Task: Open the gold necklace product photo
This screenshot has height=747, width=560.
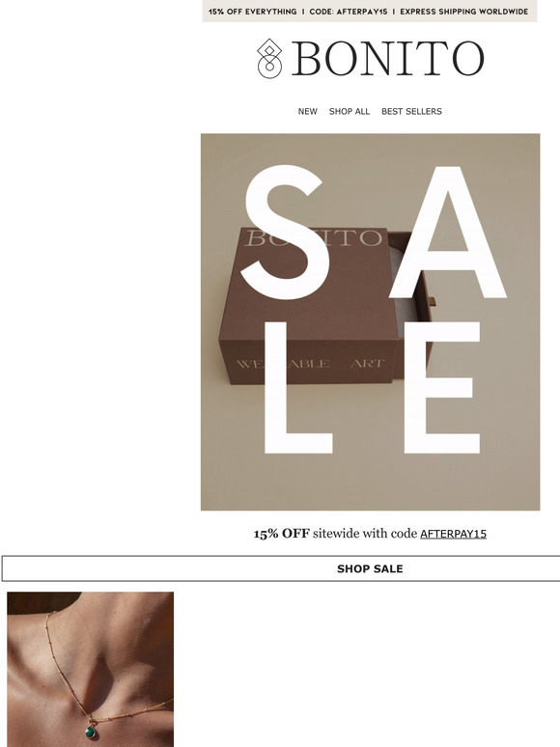Action: [x=90, y=670]
